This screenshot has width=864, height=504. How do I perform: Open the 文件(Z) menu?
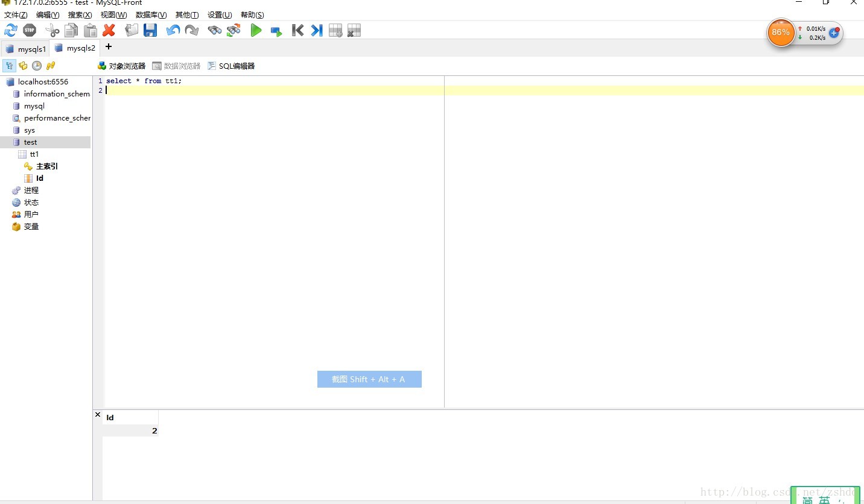pyautogui.click(x=16, y=14)
